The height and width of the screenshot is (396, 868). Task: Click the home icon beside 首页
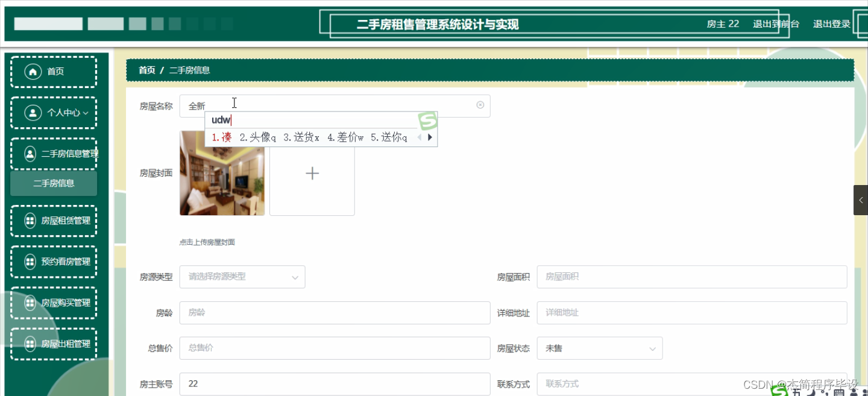(x=33, y=71)
